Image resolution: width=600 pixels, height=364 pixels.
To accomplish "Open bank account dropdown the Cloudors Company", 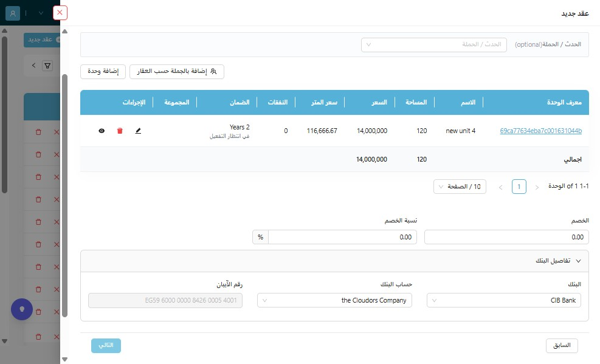I will [334, 300].
